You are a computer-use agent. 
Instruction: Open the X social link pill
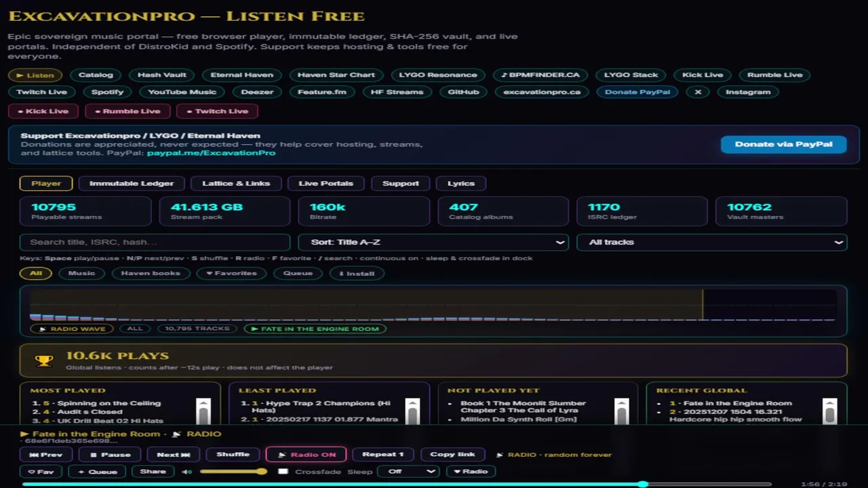697,92
